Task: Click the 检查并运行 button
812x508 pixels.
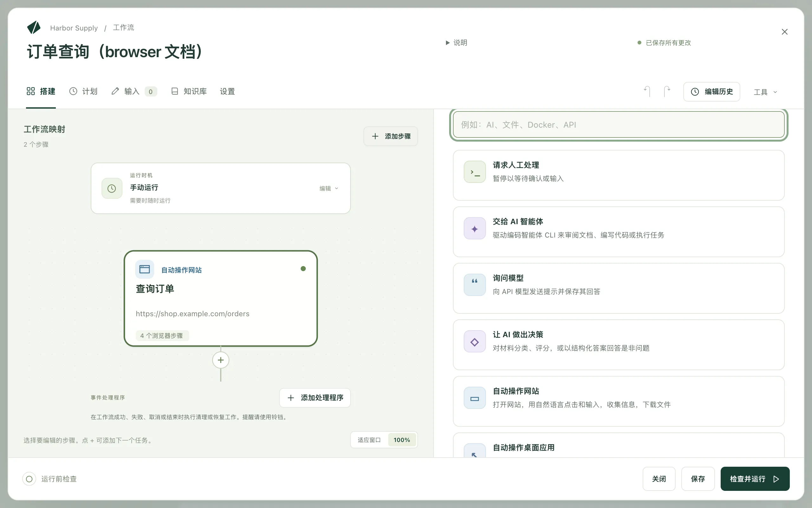Action: click(x=755, y=479)
